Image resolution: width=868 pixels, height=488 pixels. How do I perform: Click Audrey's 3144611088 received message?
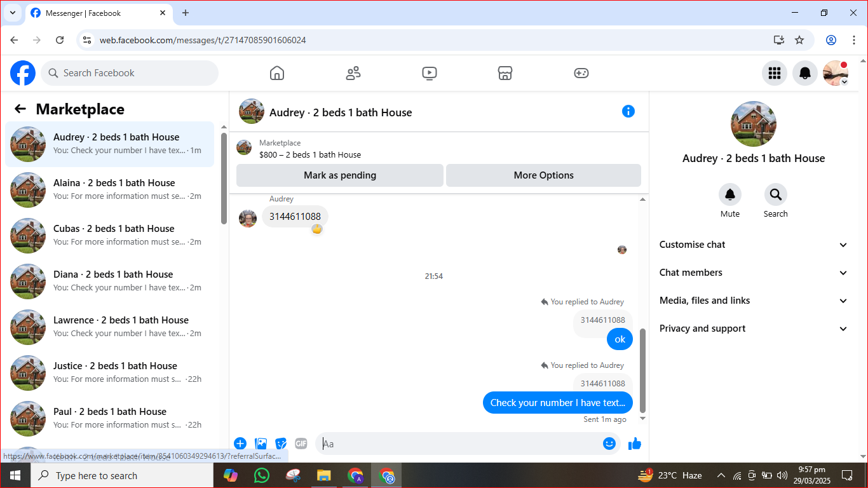click(295, 217)
